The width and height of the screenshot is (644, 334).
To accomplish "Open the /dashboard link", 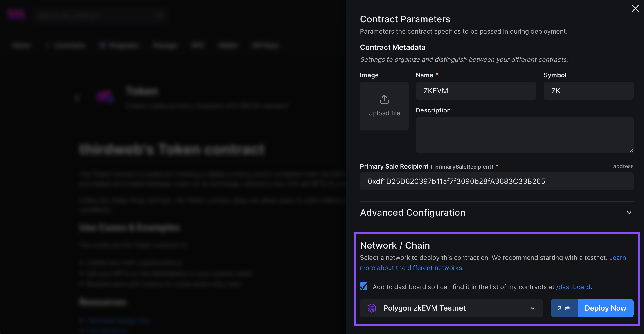I will 573,287.
